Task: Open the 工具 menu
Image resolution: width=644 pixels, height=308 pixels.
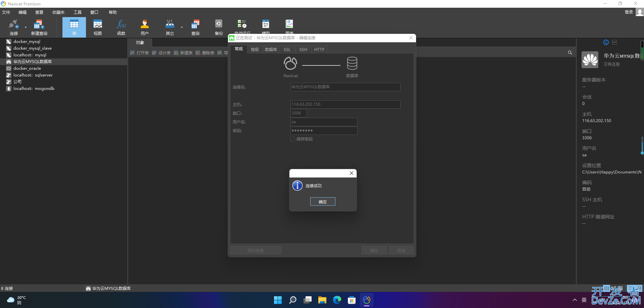Action: [x=78, y=12]
